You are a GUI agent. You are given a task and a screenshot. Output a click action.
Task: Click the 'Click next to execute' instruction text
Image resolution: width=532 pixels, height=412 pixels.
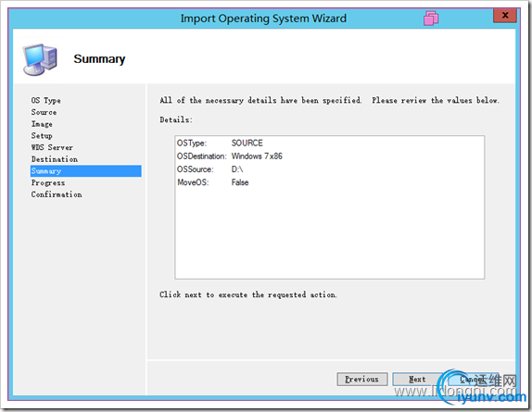(x=248, y=294)
